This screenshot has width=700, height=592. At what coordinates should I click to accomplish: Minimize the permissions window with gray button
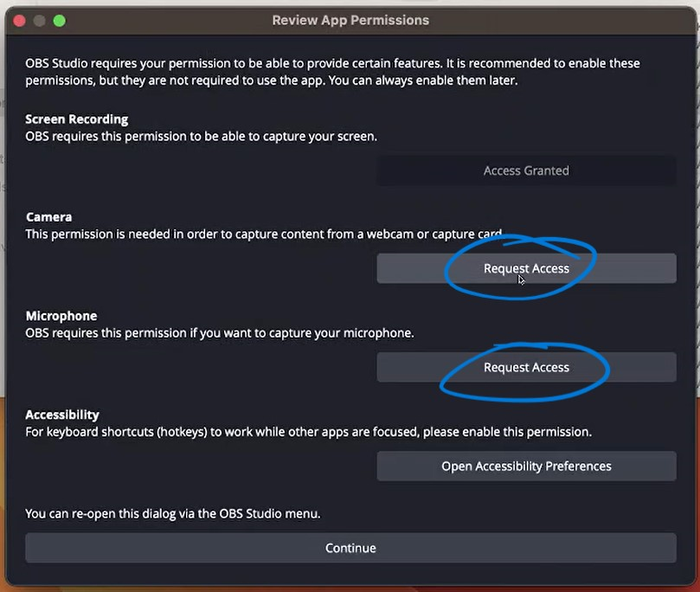point(39,21)
